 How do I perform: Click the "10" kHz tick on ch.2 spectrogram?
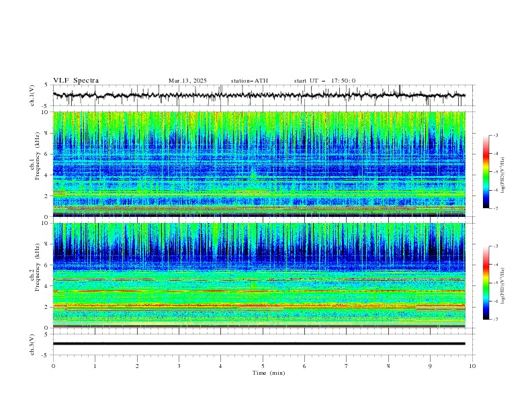(46, 223)
